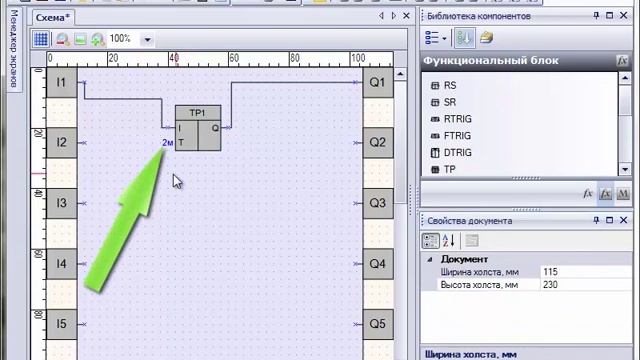The width and height of the screenshot is (640, 360).
Task: Click the canvas vertical scrollbar thumb
Action: tap(400, 143)
